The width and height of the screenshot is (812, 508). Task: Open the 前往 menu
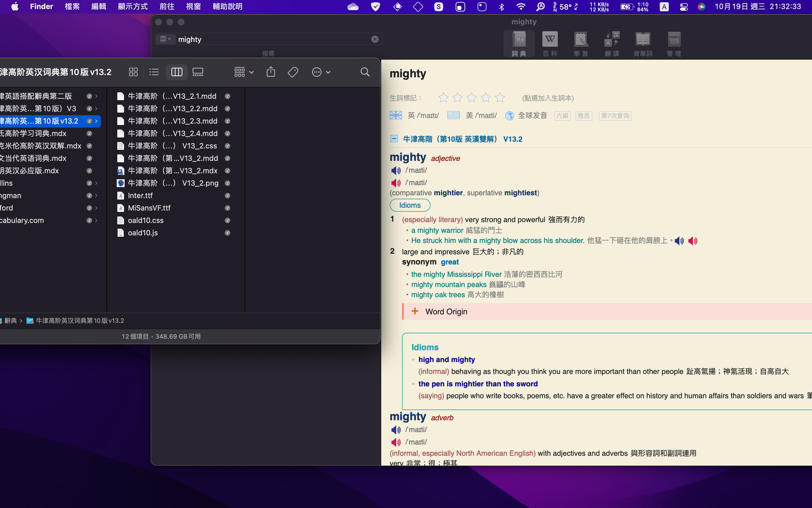coord(167,7)
